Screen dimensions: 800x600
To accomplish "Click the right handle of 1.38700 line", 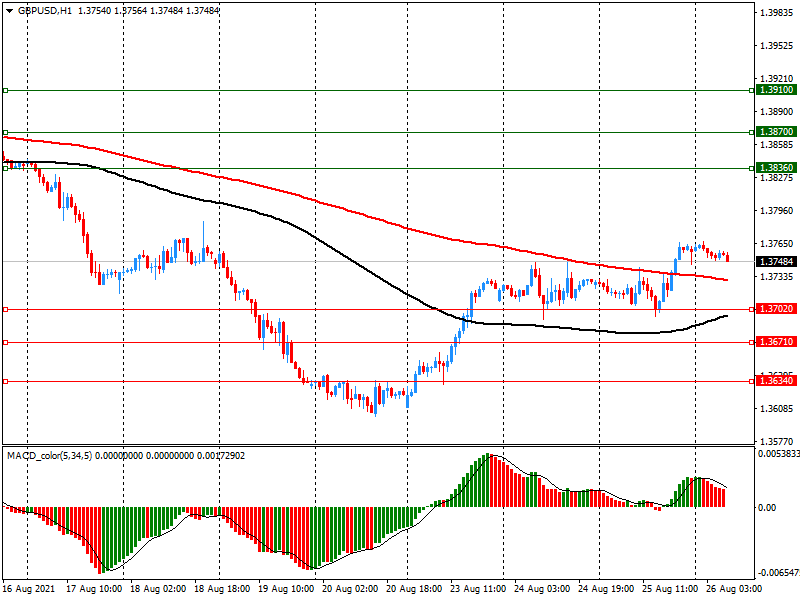I will click(752, 132).
